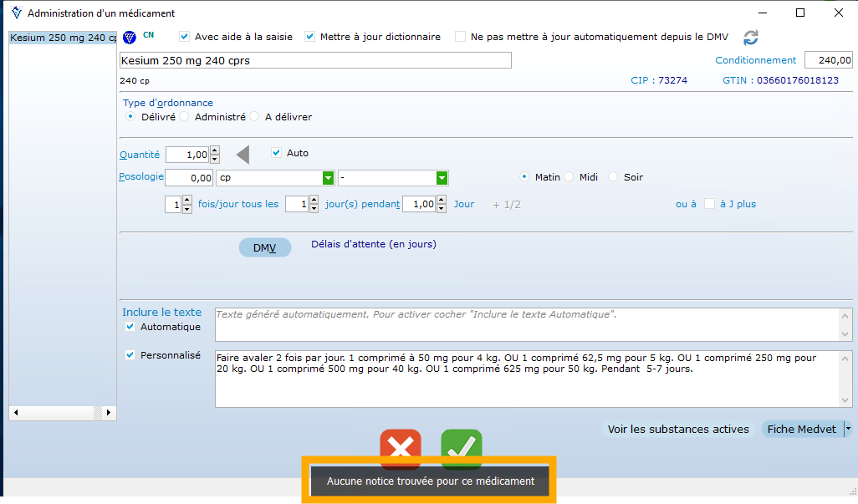Click the Conditionnement value field
858x504 pixels.
tap(829, 60)
